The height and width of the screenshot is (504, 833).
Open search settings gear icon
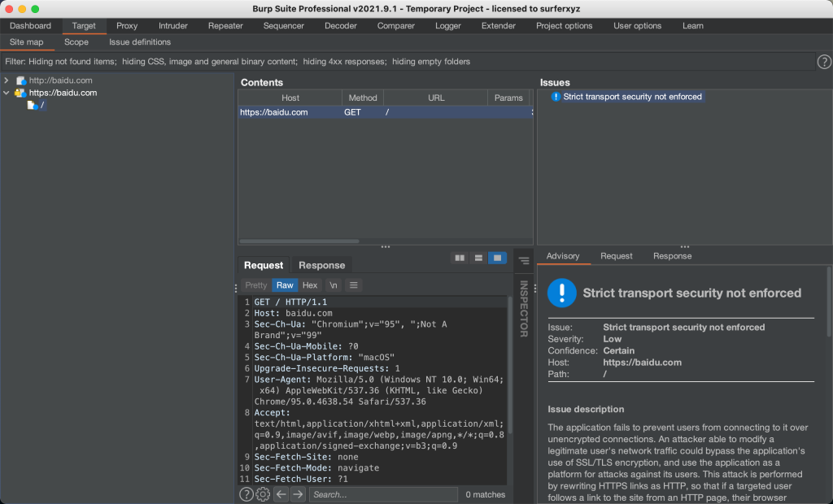pyautogui.click(x=263, y=494)
